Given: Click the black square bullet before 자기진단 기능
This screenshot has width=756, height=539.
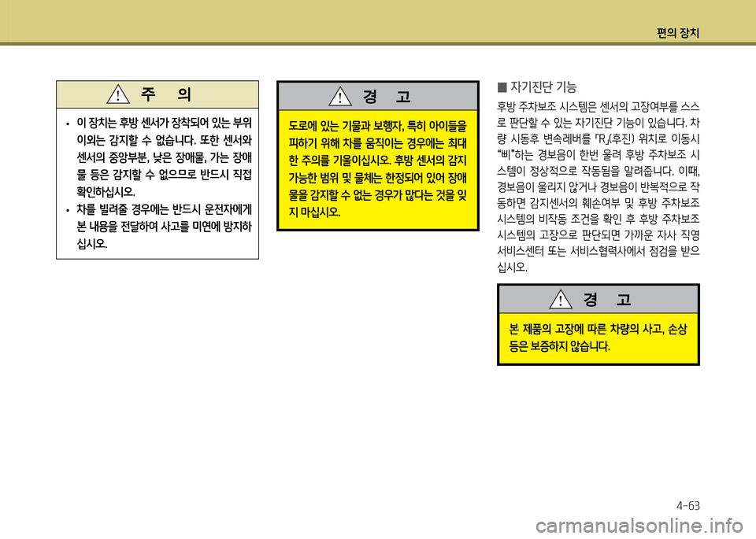Looking at the screenshot, I should coord(502,87).
